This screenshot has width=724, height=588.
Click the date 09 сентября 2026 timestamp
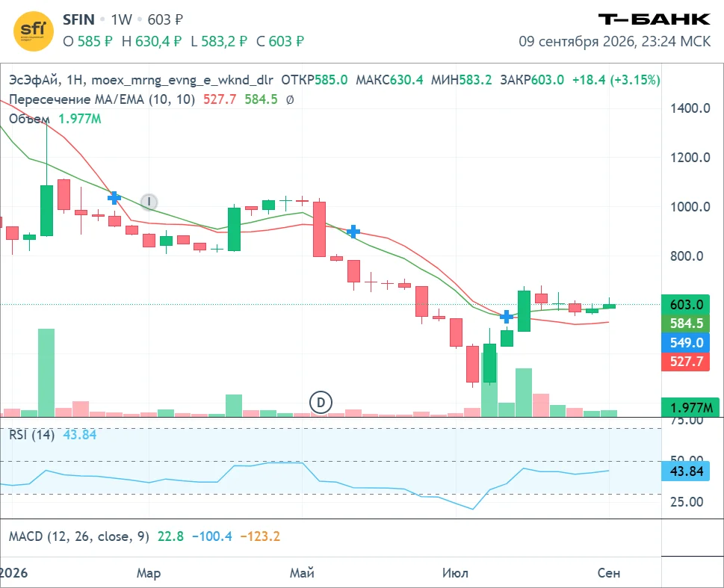pos(615,42)
